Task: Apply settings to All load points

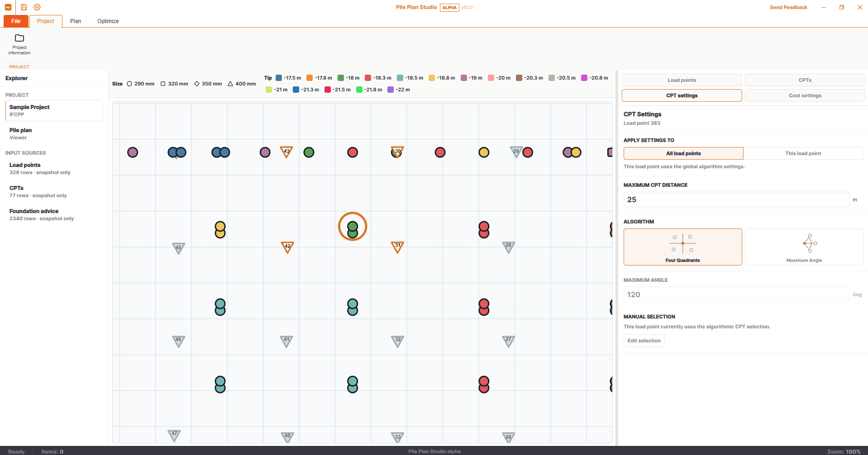Action: (x=683, y=153)
